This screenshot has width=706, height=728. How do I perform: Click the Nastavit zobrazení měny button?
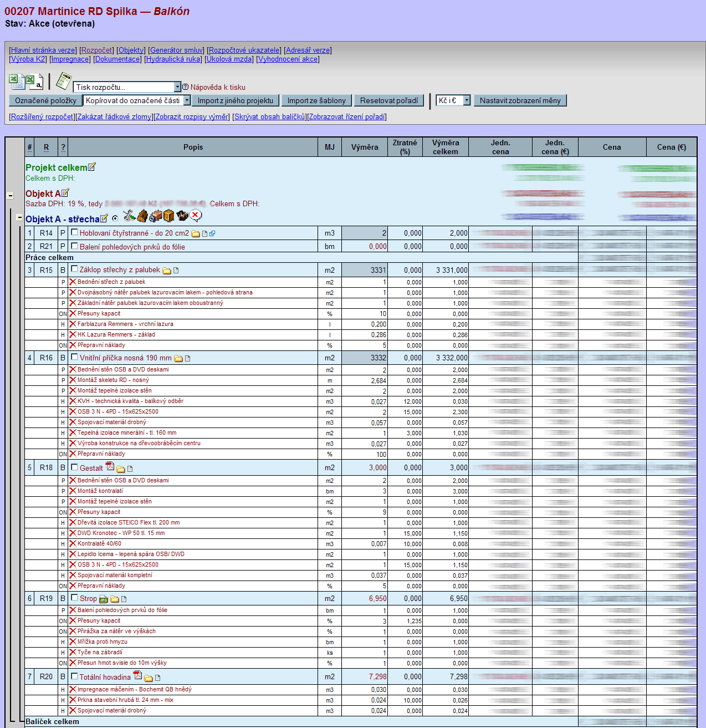coord(520,100)
